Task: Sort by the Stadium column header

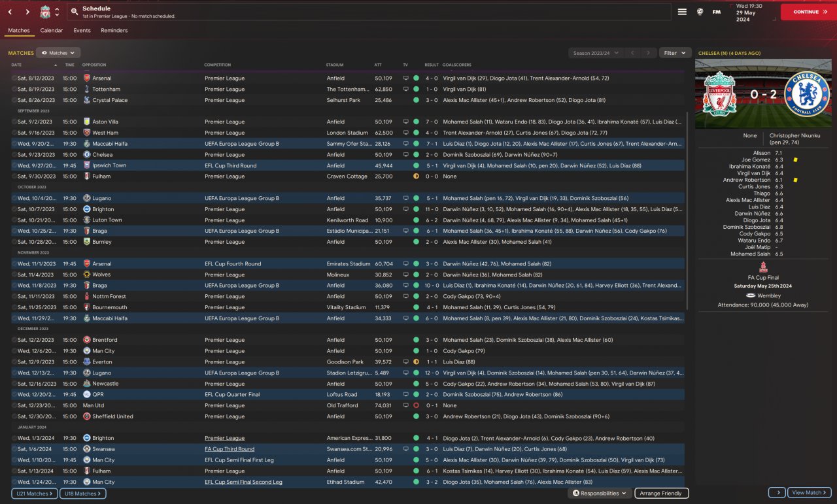Action: [335, 65]
